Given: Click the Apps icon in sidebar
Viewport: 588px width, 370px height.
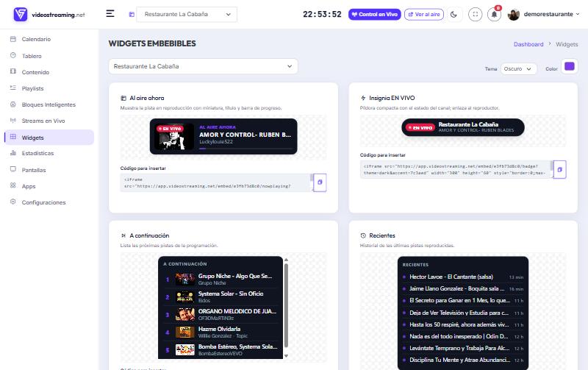Looking at the screenshot, I should coord(13,185).
